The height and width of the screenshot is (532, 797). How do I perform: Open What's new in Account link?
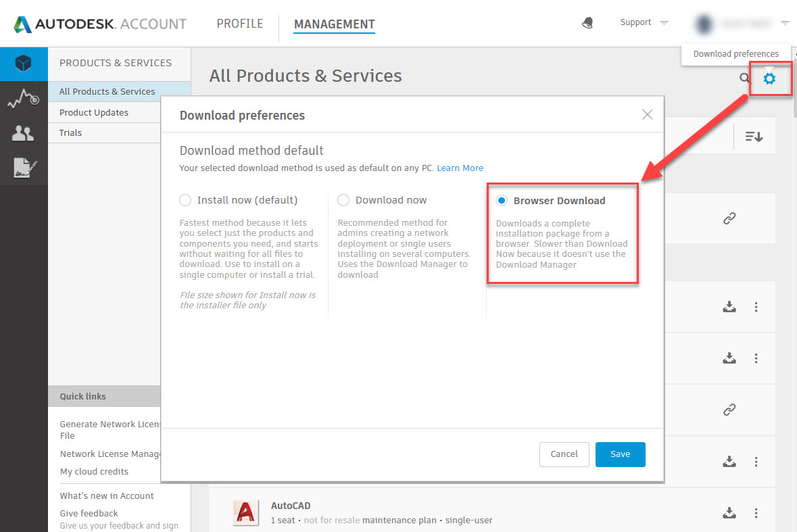pyautogui.click(x=107, y=496)
